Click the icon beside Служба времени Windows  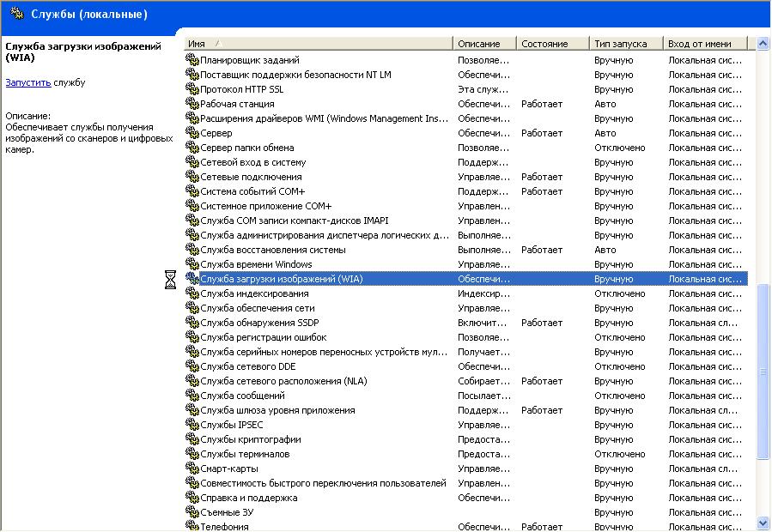click(x=192, y=264)
